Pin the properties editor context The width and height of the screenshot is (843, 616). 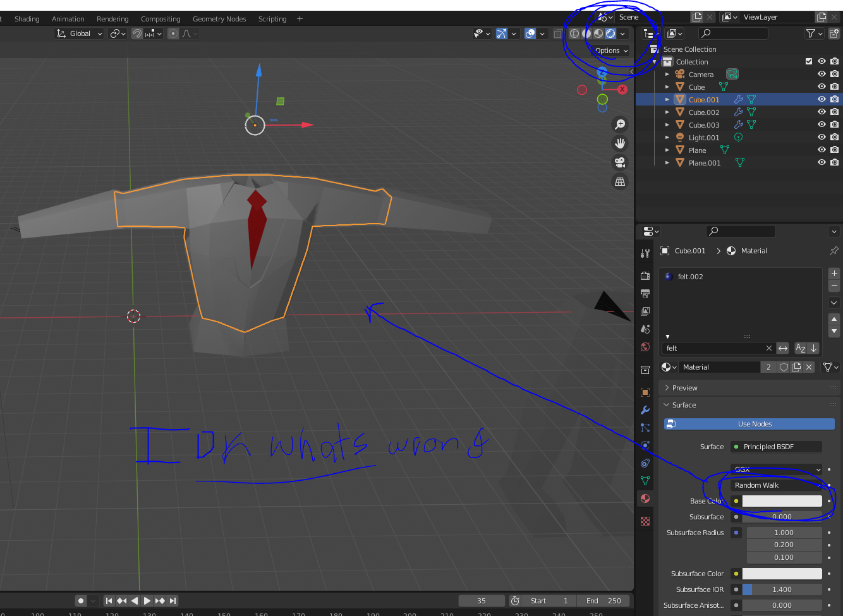pyautogui.click(x=834, y=251)
